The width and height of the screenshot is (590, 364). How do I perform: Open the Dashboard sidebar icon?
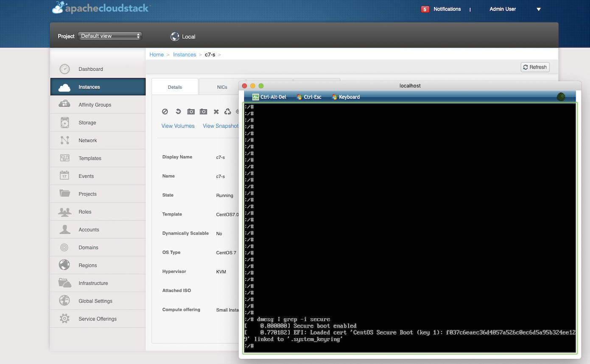point(64,69)
